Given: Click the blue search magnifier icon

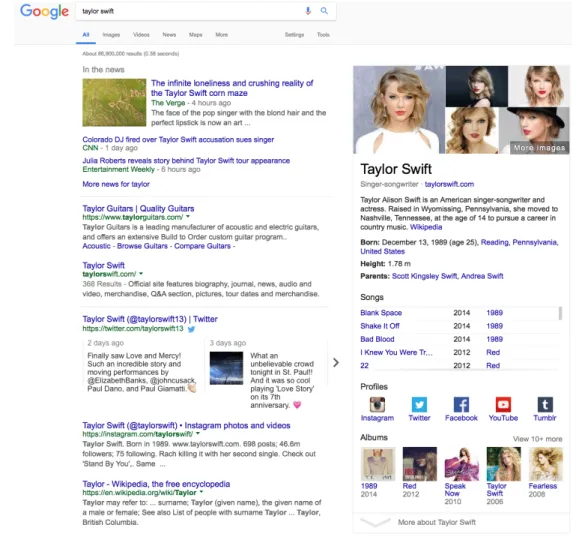Looking at the screenshot, I should coord(324,11).
